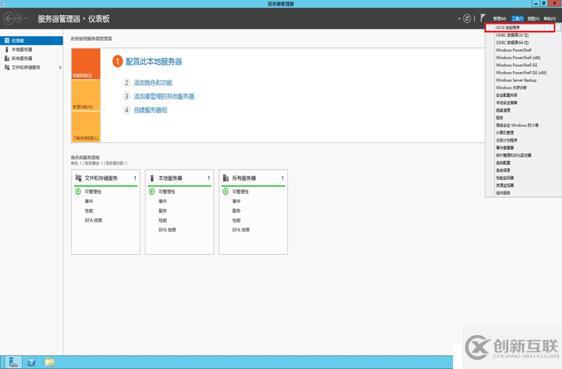562x369 pixels.
Task: Click 事件 in 文件和存储服务 tile
Action: tap(89, 201)
